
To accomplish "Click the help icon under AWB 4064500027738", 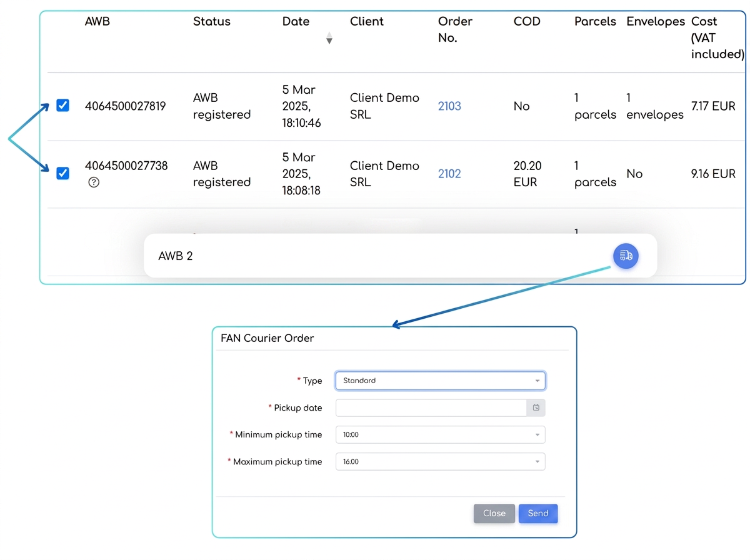I will pos(94,182).
